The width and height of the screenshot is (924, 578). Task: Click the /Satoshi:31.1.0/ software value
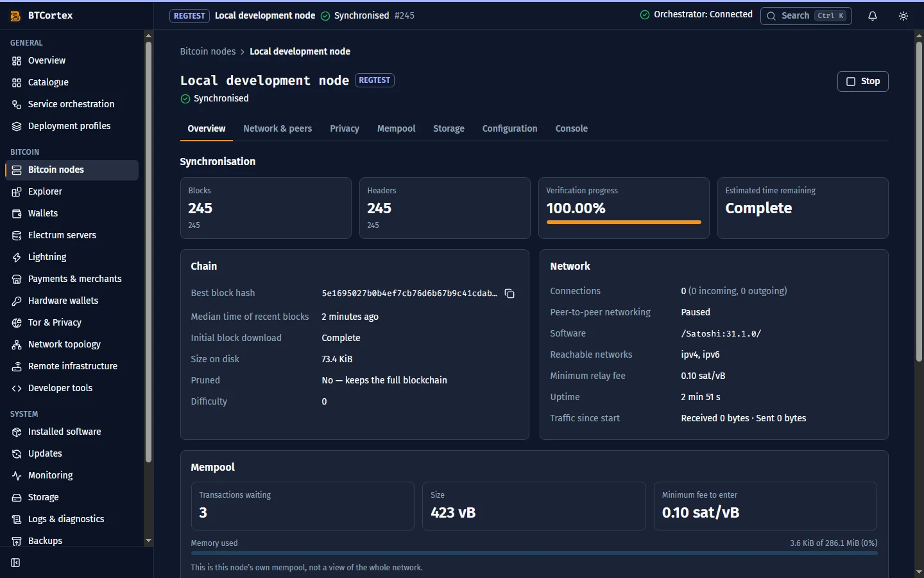(x=721, y=334)
